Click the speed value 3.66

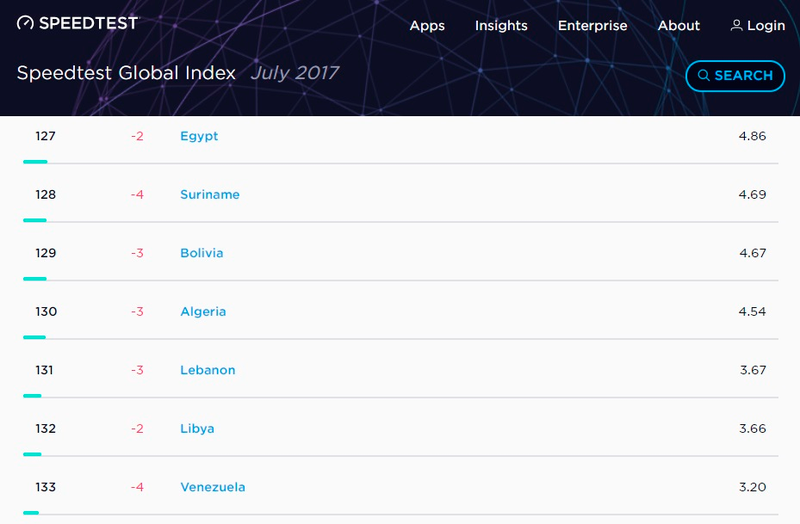point(753,429)
